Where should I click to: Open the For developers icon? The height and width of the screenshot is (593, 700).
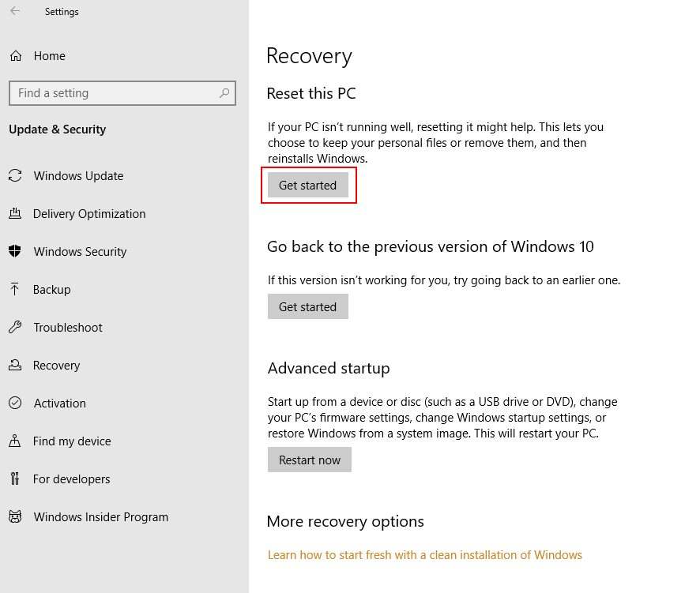coord(15,479)
